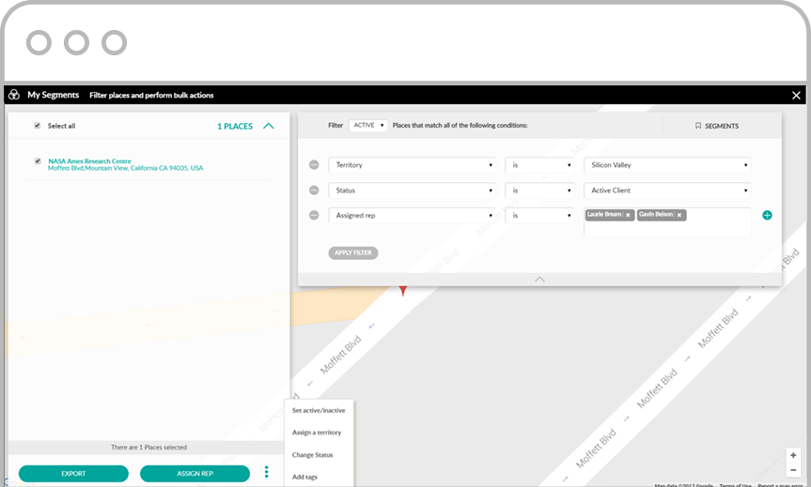Remove Laurie Bream tag from filter
This screenshot has width=811, height=487.
click(x=628, y=215)
